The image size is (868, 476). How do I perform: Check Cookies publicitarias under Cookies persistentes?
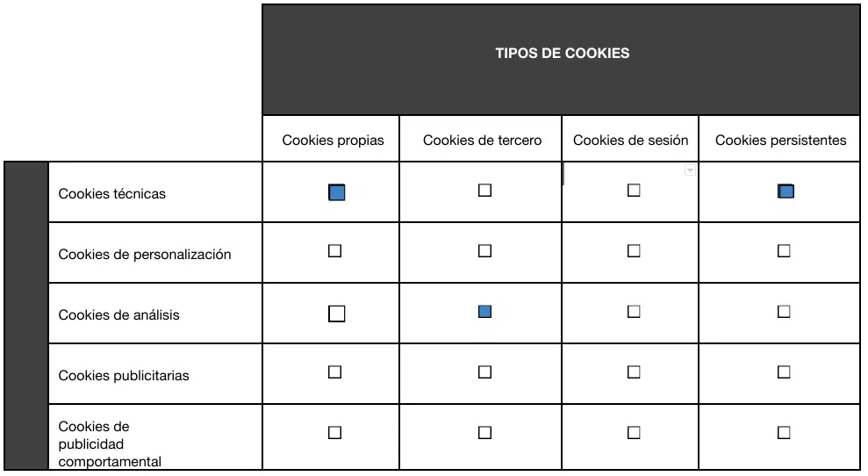[x=784, y=372]
